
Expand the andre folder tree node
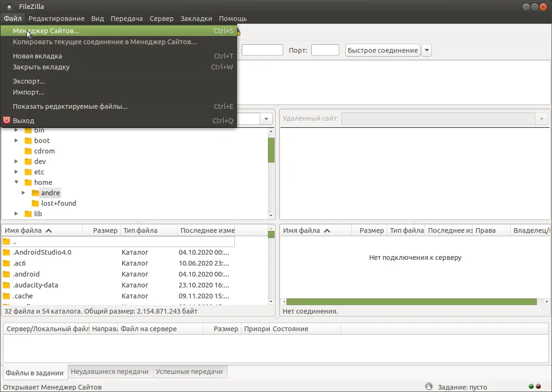(23, 192)
